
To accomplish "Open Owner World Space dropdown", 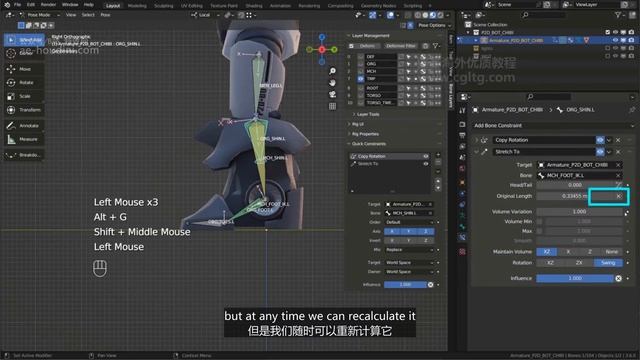I will 409,272.
